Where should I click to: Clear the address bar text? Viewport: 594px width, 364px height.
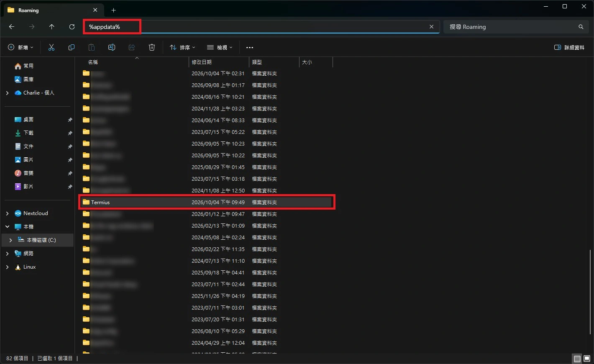431,27
